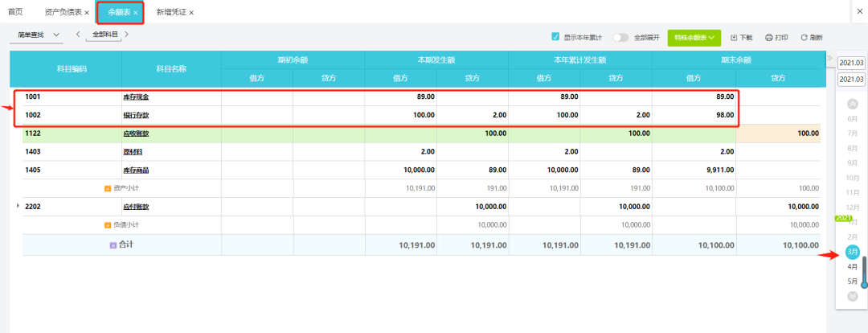
Task: Go to the next subject using the right arrow
Action: coord(127,35)
